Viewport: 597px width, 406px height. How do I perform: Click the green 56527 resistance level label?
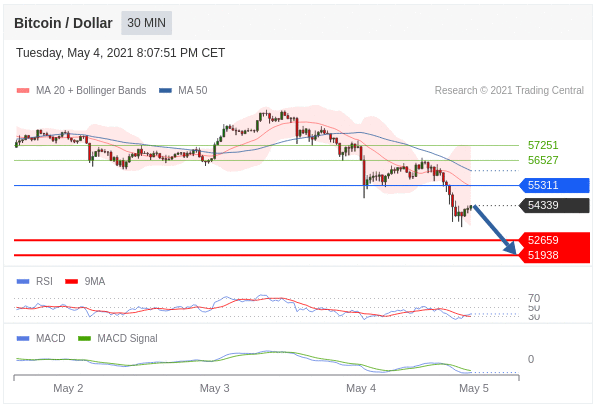point(543,160)
